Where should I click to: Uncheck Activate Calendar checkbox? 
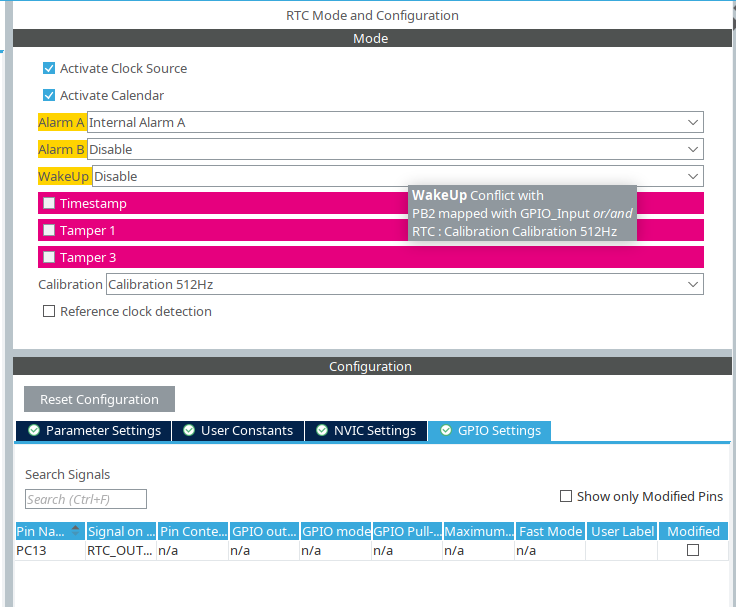click(x=49, y=95)
